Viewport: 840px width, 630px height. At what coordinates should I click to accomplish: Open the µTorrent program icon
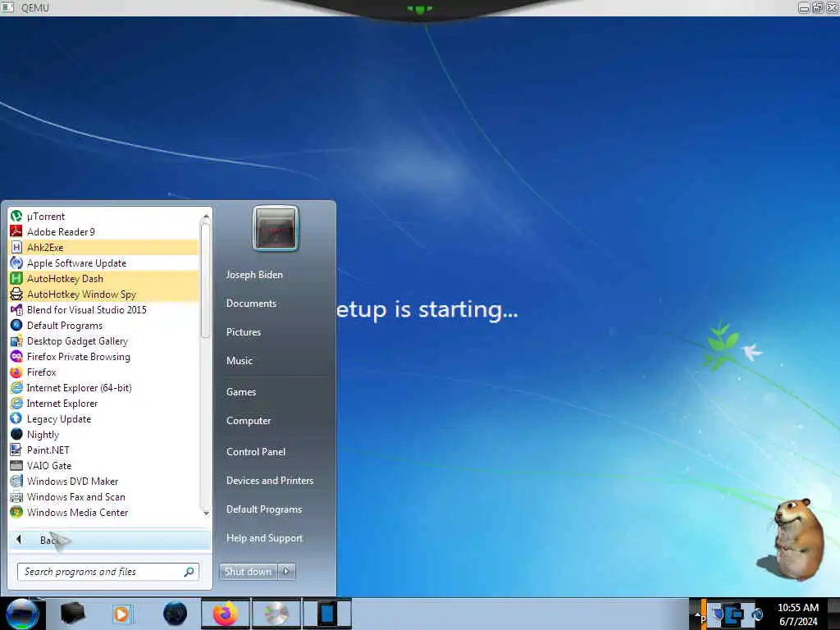tap(16, 217)
